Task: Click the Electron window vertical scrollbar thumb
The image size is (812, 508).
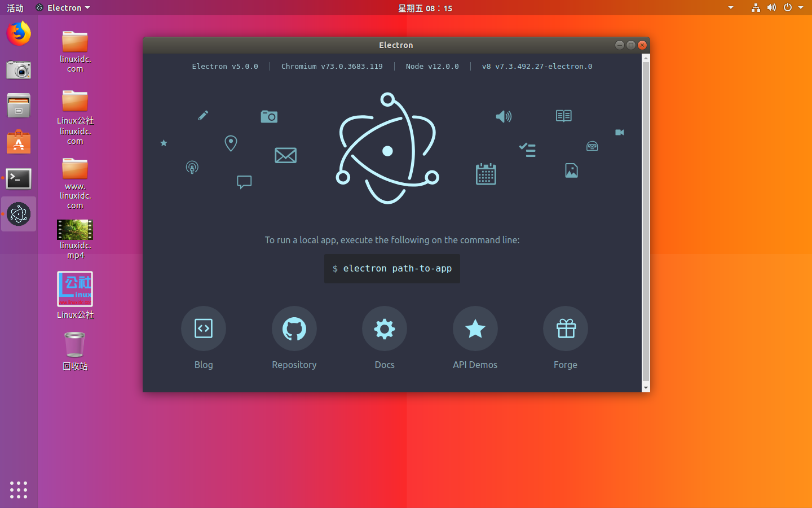Action: coord(646,222)
